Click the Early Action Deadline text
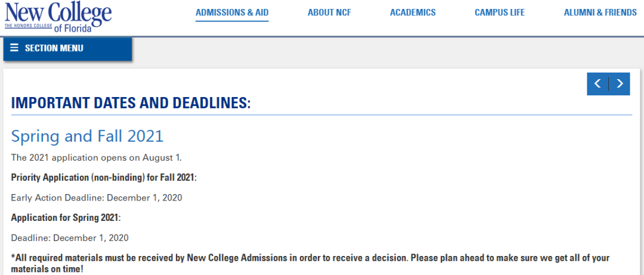This screenshot has height=275, width=644. pos(97,198)
